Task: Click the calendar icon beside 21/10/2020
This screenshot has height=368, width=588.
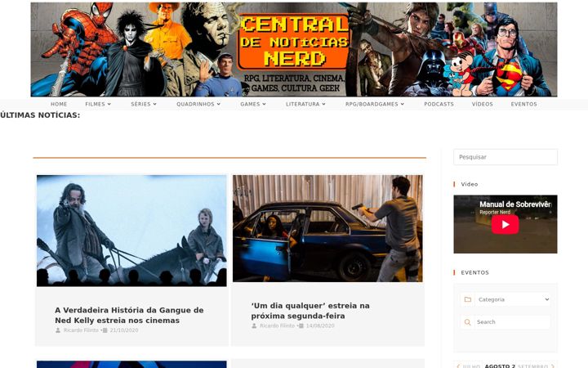Action: [x=105, y=330]
